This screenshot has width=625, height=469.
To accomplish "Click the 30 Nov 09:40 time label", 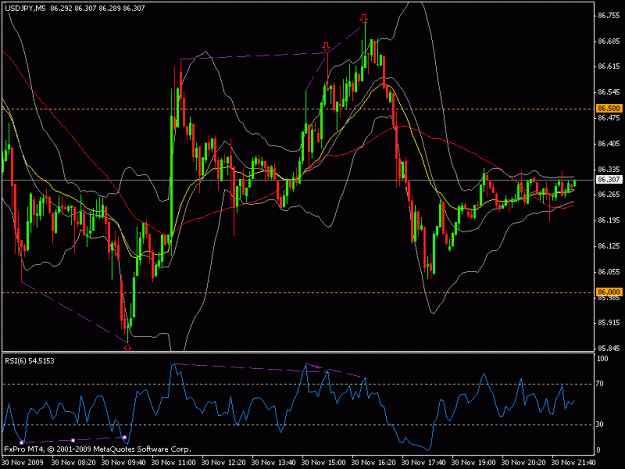I will [x=123, y=463].
